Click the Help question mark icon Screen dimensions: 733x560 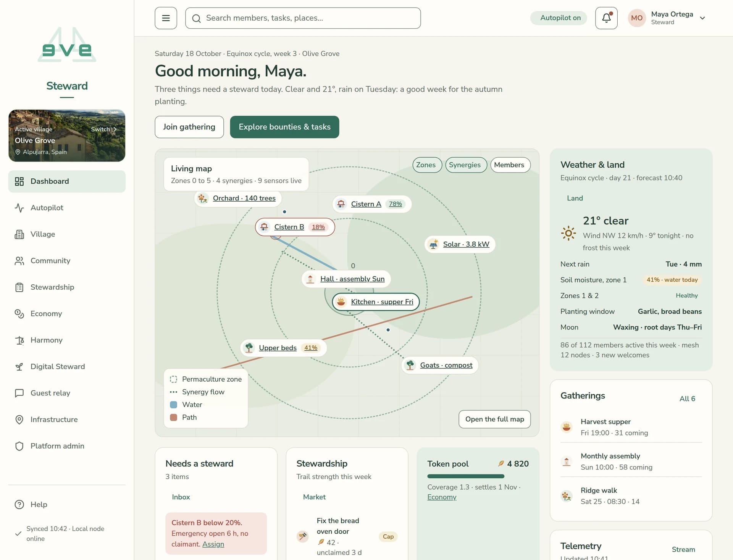pyautogui.click(x=19, y=504)
